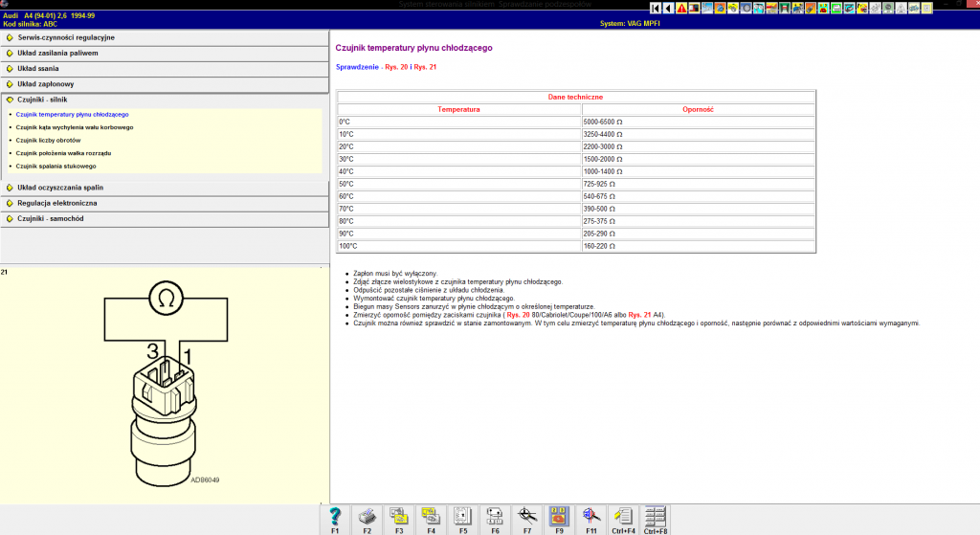Click the green printer toolbar icon
The image size is (980, 535).
[x=836, y=8]
